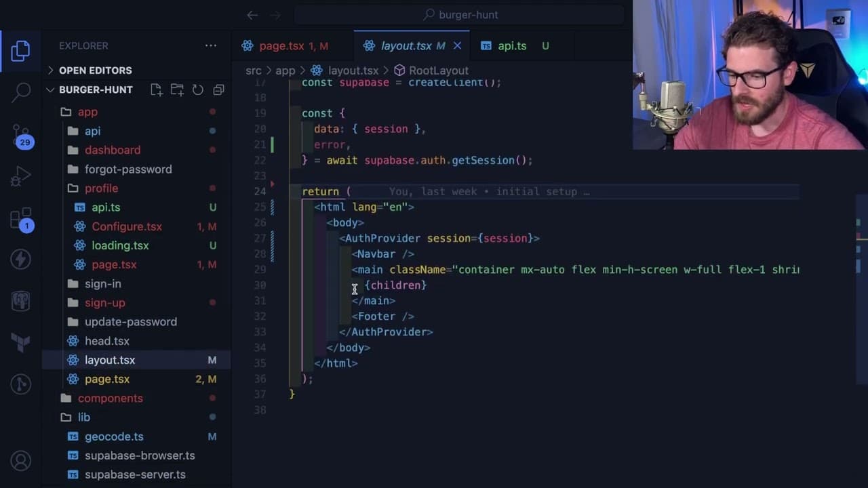Open Explorer more actions ellipsis
Screen dimensions: 868x488
point(211,45)
